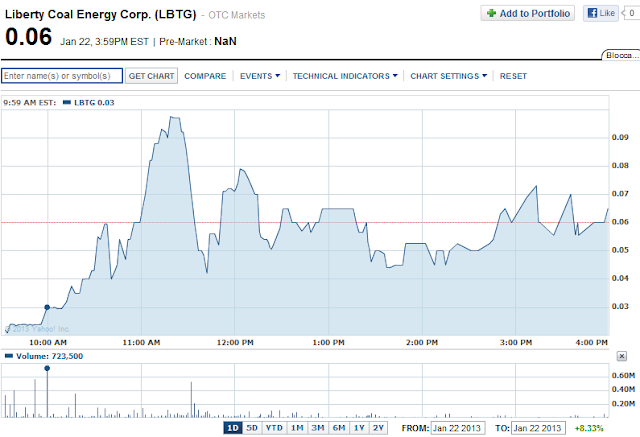Click the 0.09 price axis label
This screenshot has width=640, height=437.
pyautogui.click(x=620, y=137)
